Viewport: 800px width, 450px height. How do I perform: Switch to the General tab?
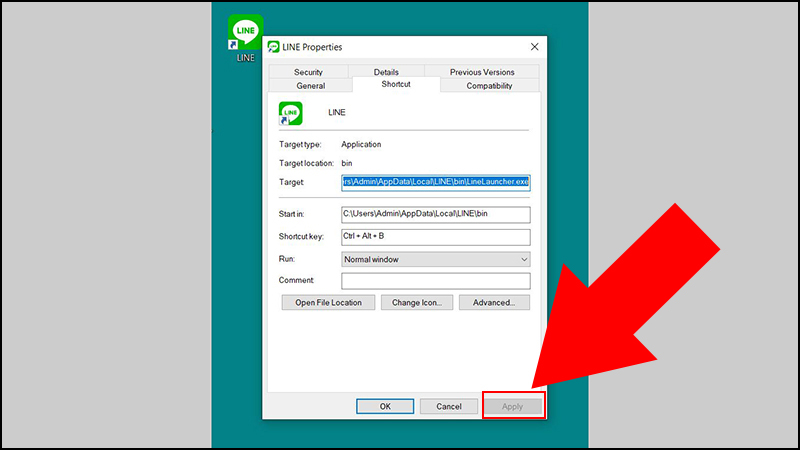311,86
